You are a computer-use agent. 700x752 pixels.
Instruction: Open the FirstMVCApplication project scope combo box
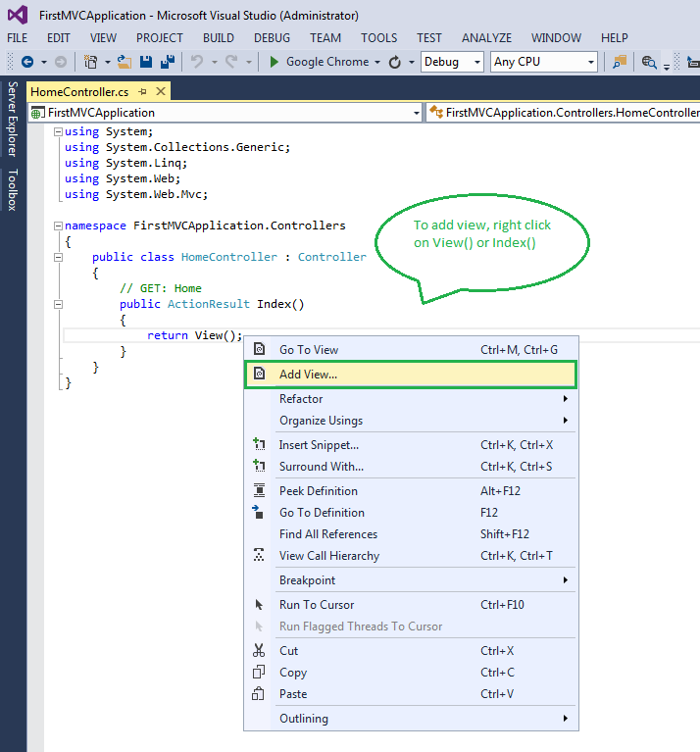tap(225, 113)
